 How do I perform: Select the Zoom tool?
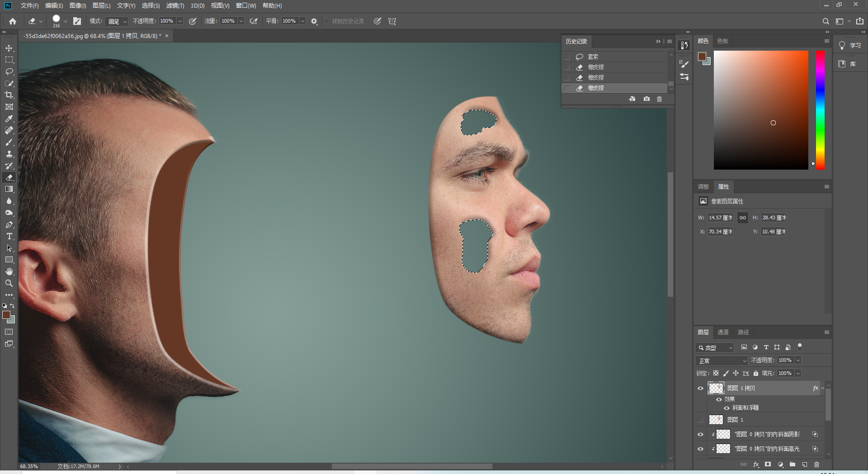click(9, 283)
